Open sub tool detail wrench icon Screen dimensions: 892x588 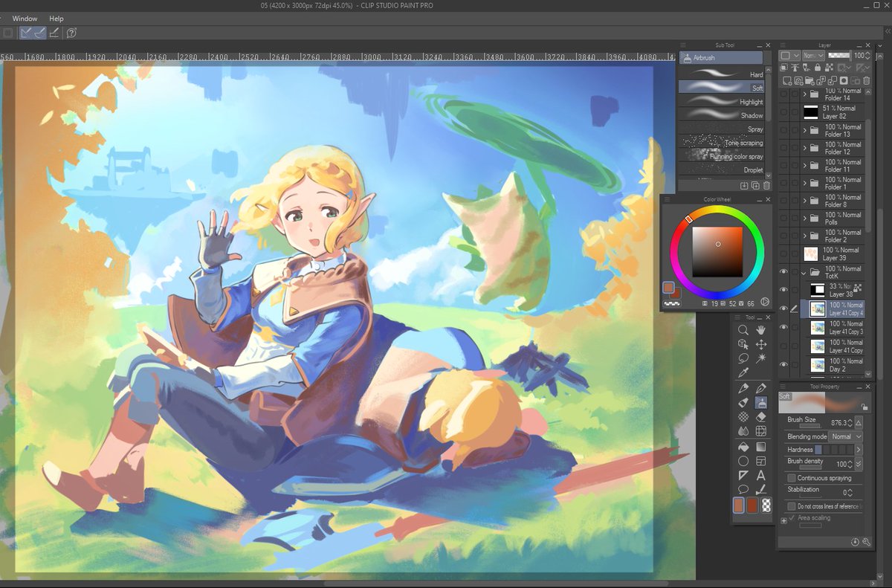(867, 543)
